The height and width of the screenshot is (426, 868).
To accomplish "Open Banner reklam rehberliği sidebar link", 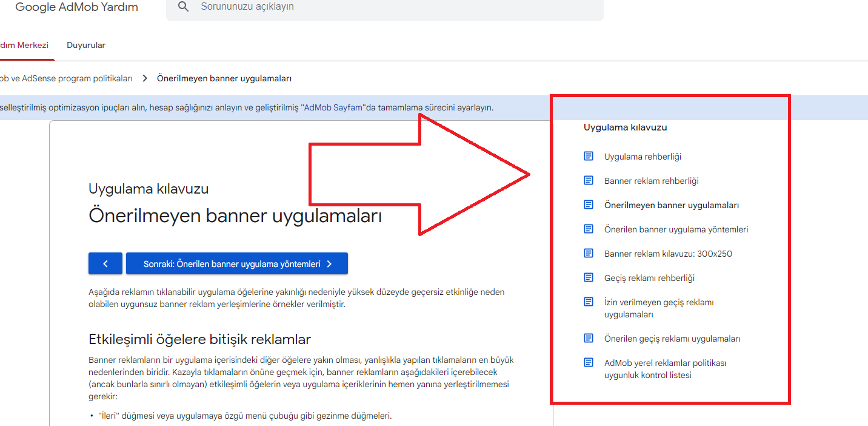I will pyautogui.click(x=652, y=181).
